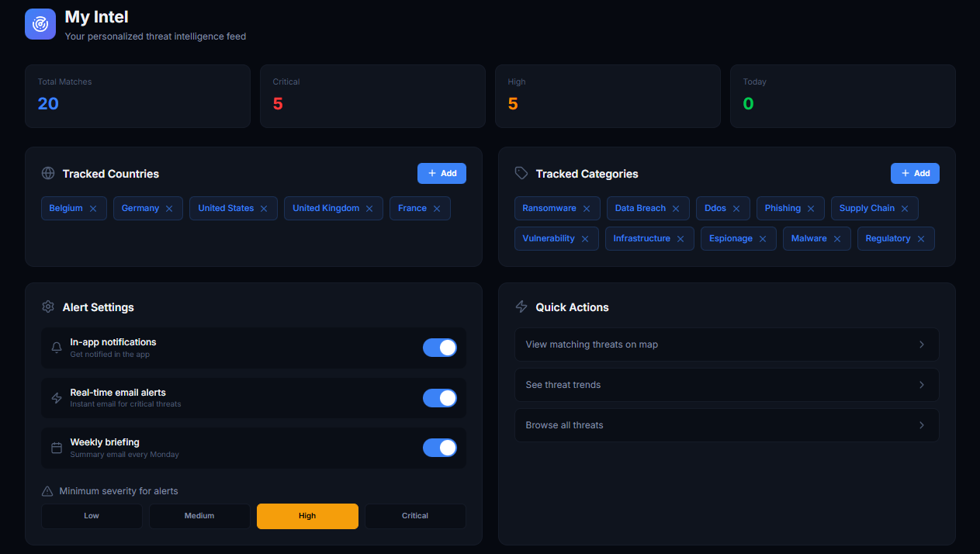Click Add under Tracked Countries
Screen dimensions: 980x554
(x=442, y=173)
